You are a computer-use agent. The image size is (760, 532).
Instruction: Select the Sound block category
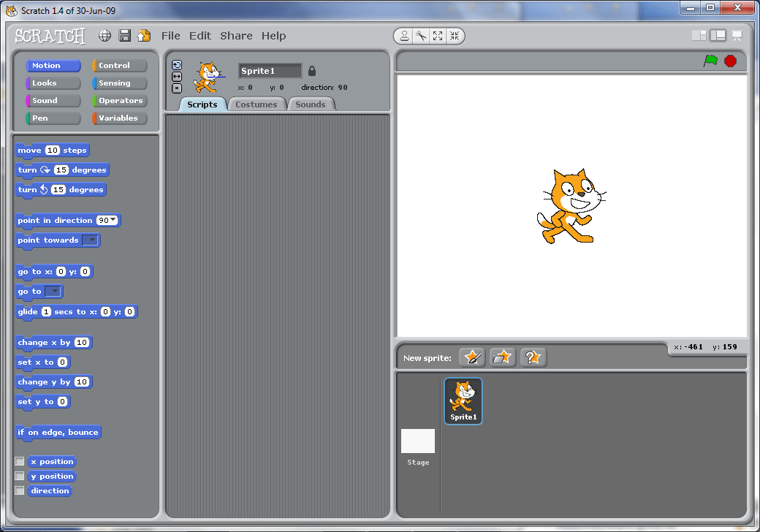(x=53, y=100)
